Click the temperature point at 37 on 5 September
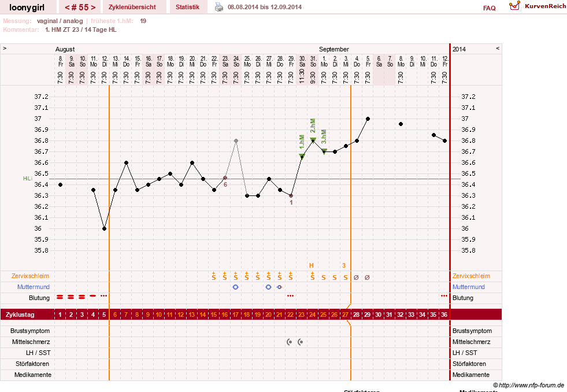 (x=368, y=119)
